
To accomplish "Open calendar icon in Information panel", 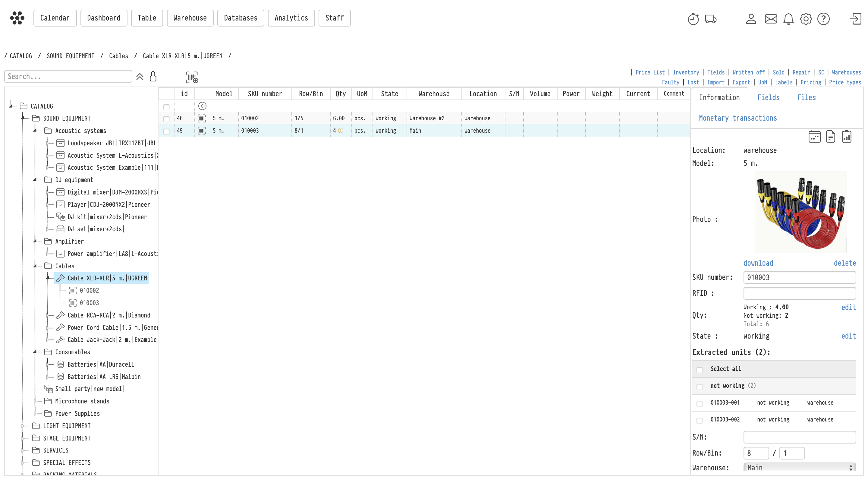I will pos(814,137).
